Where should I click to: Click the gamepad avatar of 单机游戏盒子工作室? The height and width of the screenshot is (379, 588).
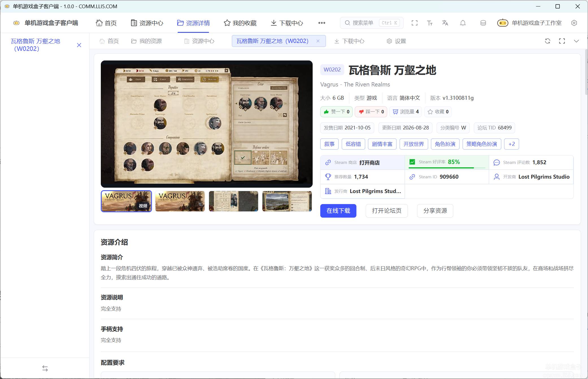[503, 23]
